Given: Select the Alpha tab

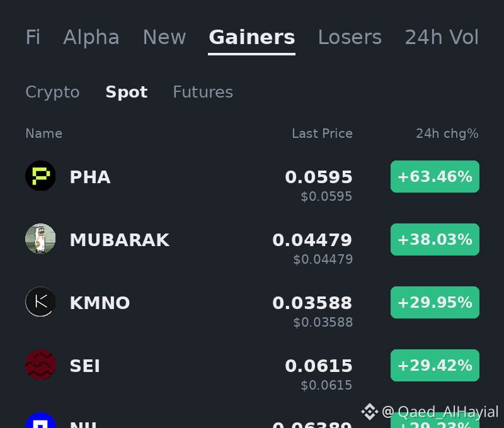Looking at the screenshot, I should click(x=91, y=37).
